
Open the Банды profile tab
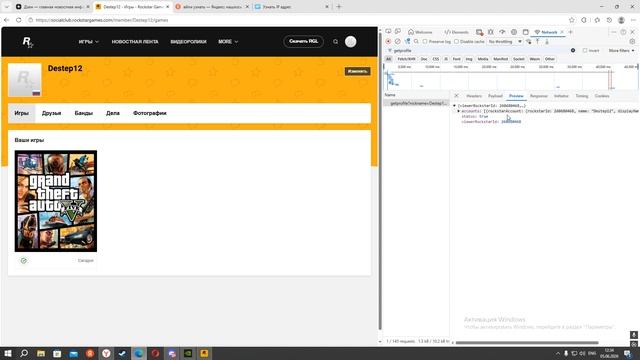[x=84, y=113]
